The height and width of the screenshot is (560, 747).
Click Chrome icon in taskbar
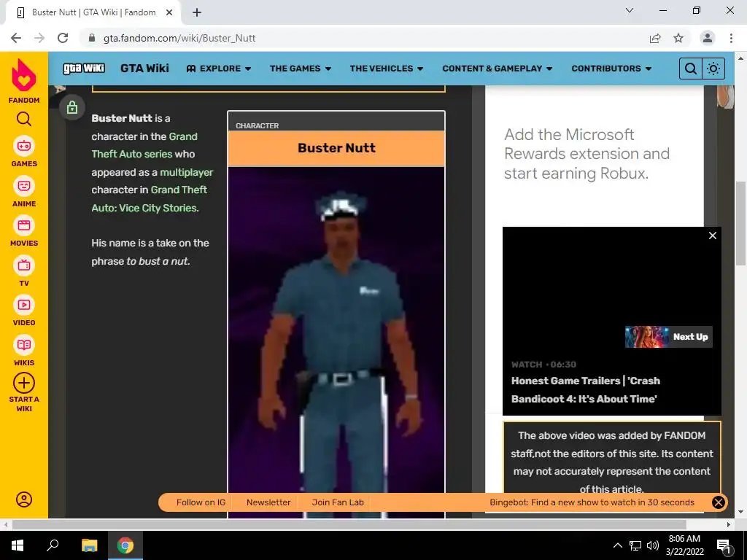tap(125, 545)
